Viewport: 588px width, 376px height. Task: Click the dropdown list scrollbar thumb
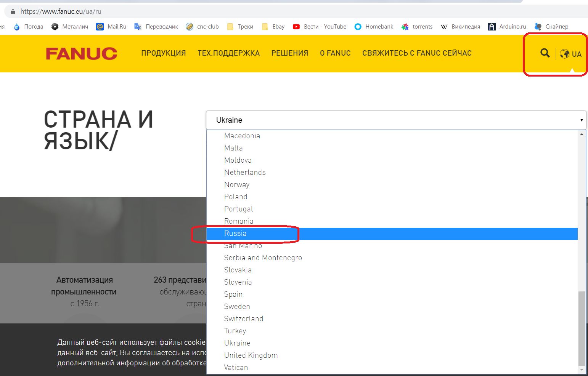tap(582, 328)
